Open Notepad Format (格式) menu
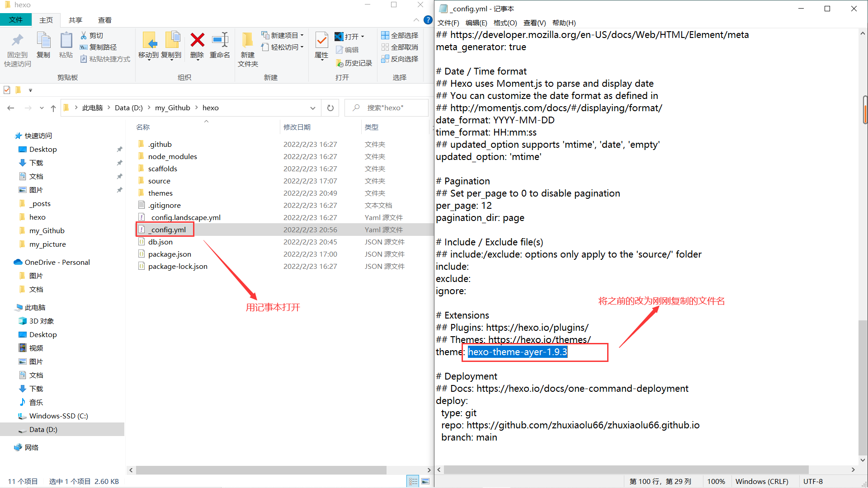868x488 pixels. coord(505,23)
